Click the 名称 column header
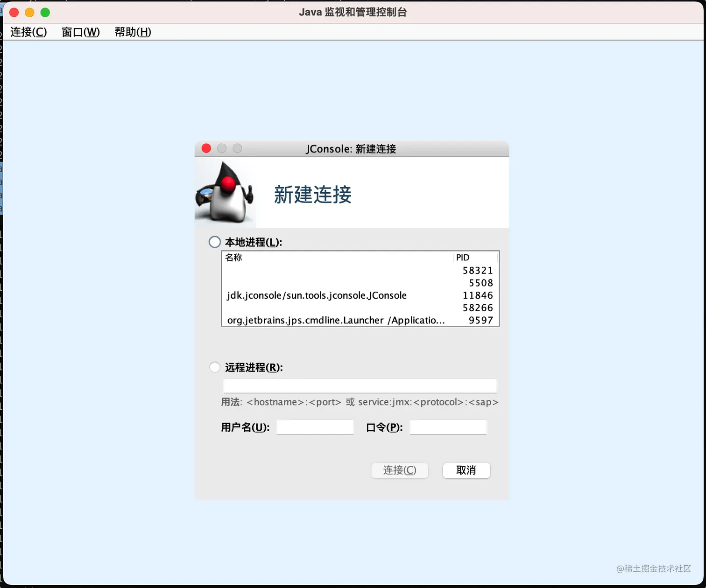This screenshot has height=588, width=706. pyautogui.click(x=337, y=258)
